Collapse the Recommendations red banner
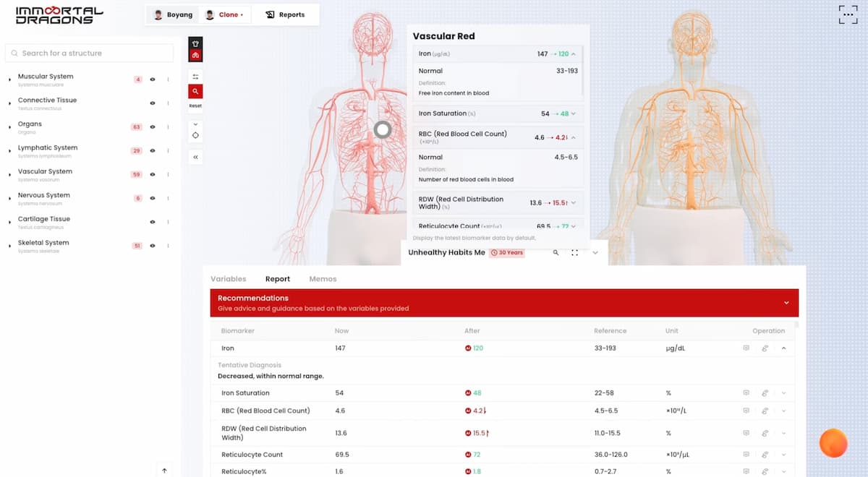This screenshot has height=477, width=868. coord(784,304)
